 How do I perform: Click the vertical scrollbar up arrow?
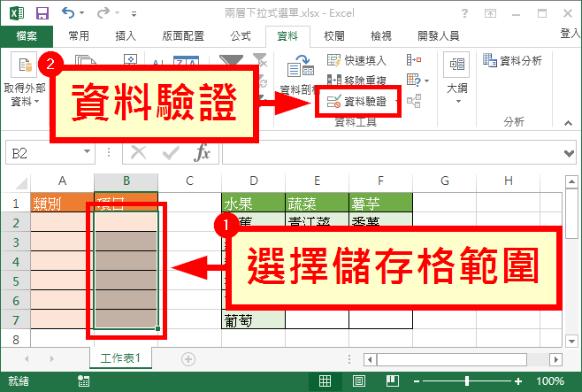tap(571, 182)
